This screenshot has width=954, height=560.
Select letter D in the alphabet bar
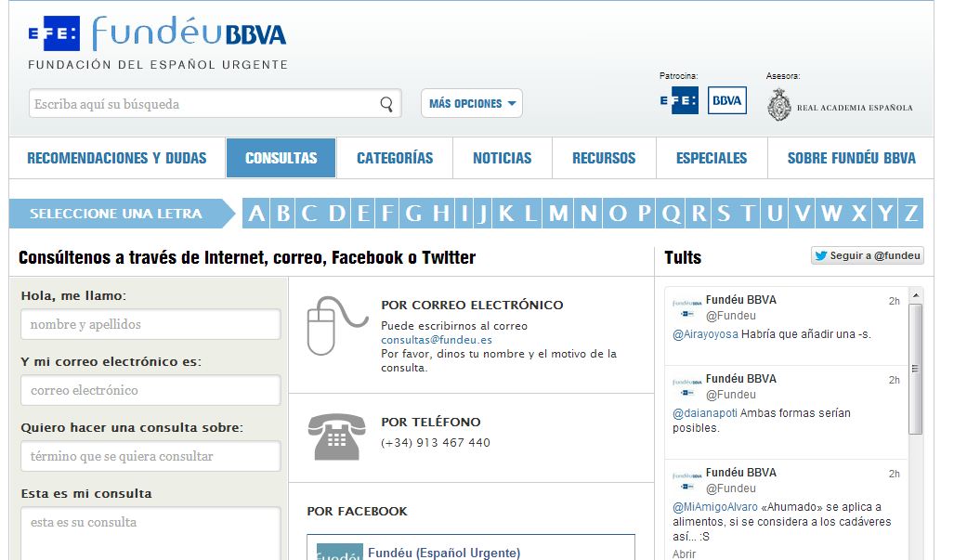point(336,214)
